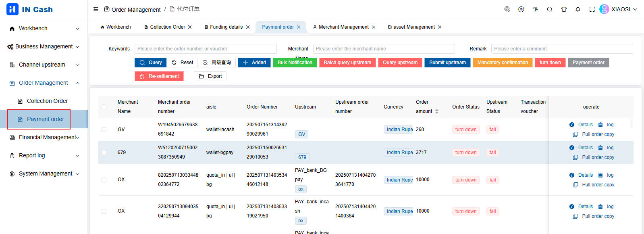Click the language globe icon in header
The height and width of the screenshot is (234, 644).
(507, 9)
